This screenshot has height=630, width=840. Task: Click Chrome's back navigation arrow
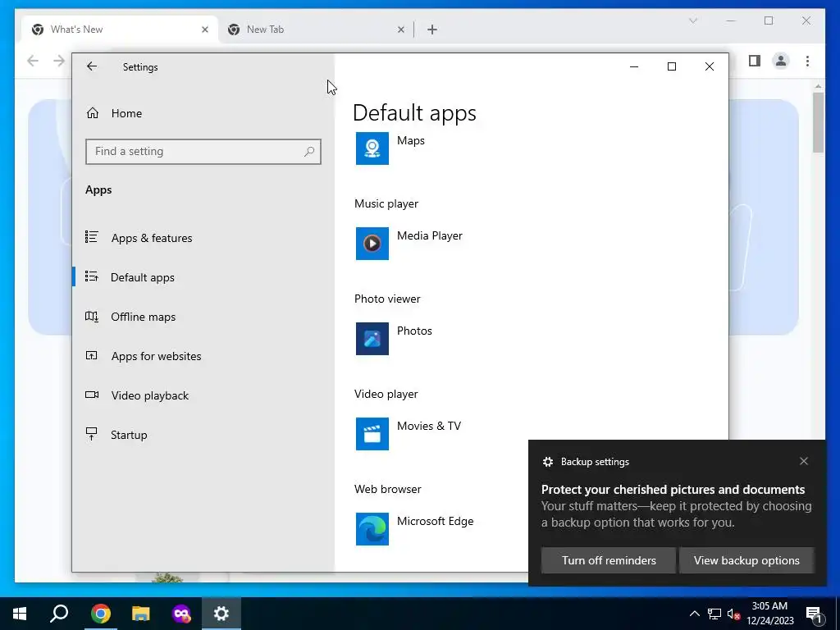[33, 61]
